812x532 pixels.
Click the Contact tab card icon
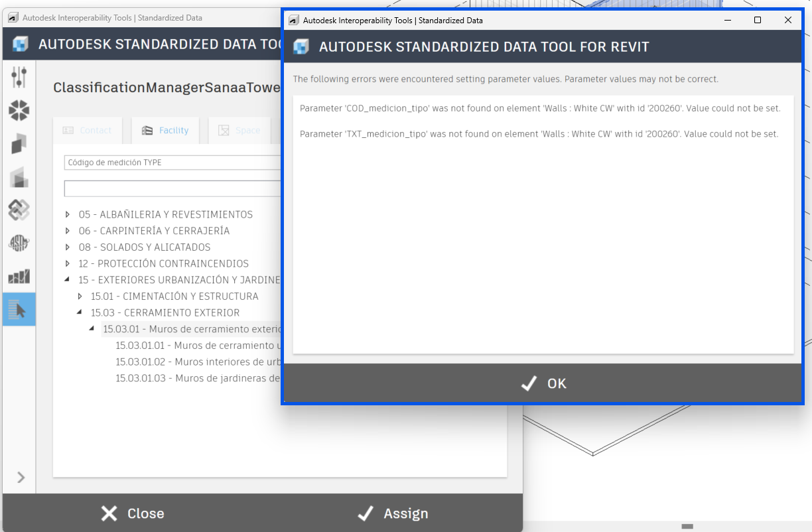tap(68, 131)
